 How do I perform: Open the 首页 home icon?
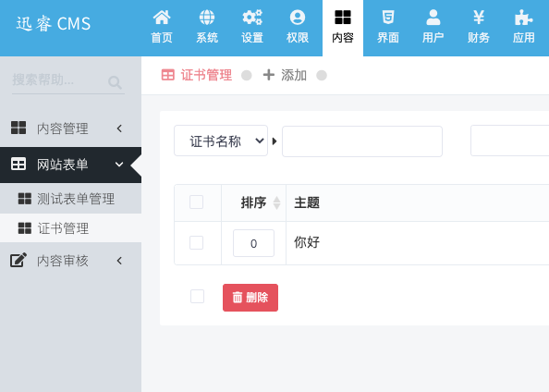click(162, 18)
